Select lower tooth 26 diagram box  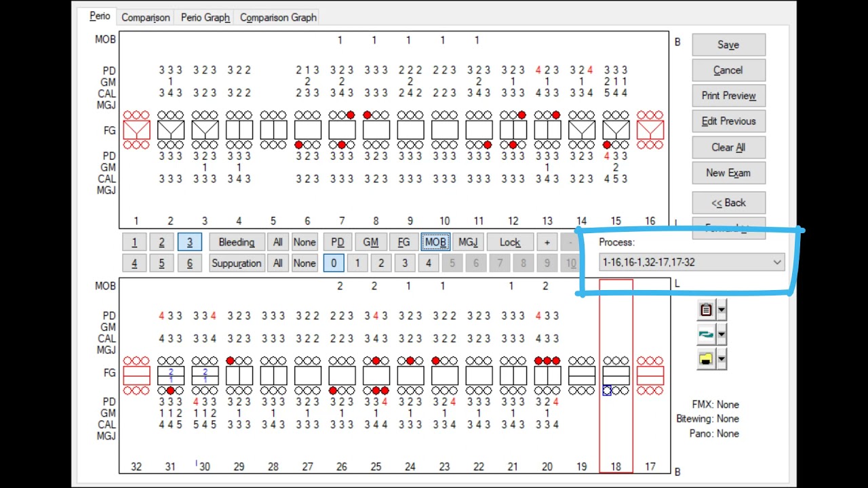click(x=342, y=375)
